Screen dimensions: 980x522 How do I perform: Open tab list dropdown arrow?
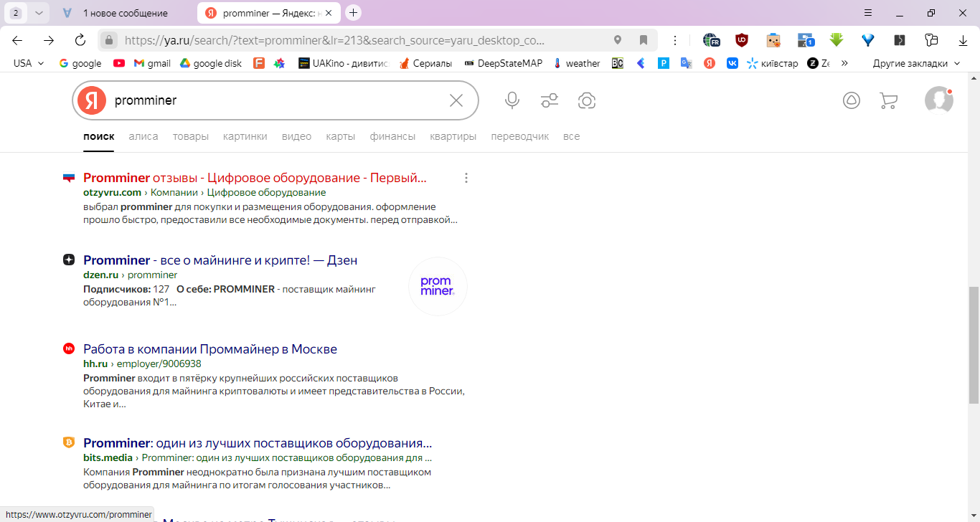tap(39, 13)
